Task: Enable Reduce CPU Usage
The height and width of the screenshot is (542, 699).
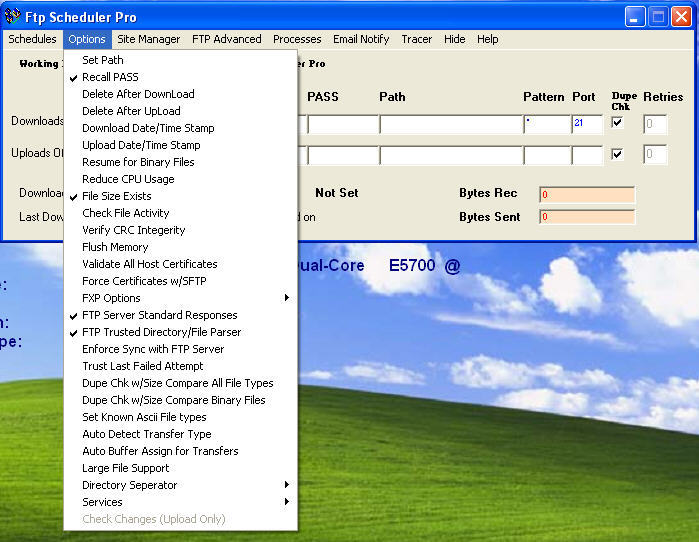Action: click(x=181, y=179)
